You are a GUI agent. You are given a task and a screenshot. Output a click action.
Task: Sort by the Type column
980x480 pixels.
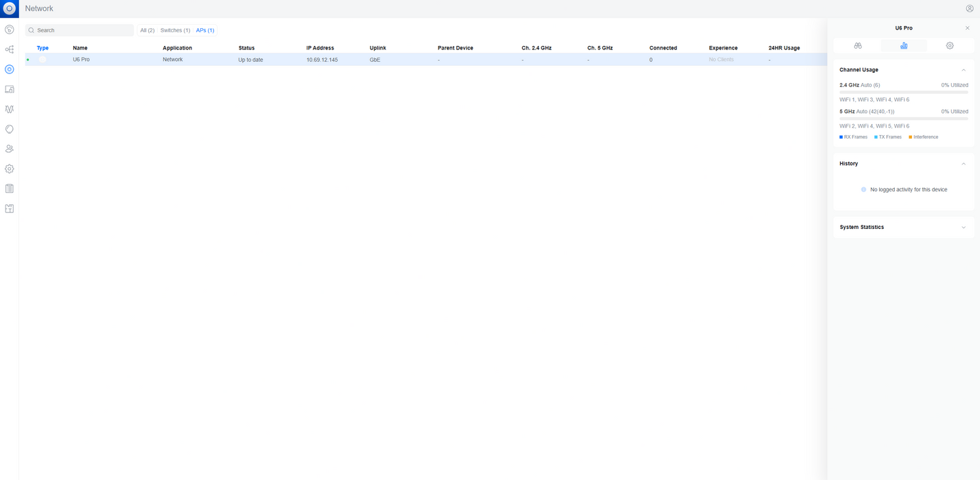point(43,48)
